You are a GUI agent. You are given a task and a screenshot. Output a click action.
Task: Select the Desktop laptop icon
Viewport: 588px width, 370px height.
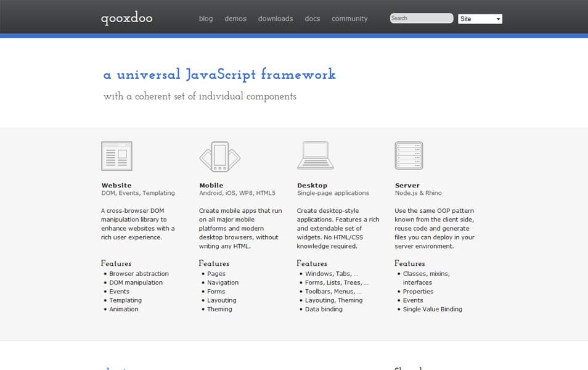pos(316,155)
